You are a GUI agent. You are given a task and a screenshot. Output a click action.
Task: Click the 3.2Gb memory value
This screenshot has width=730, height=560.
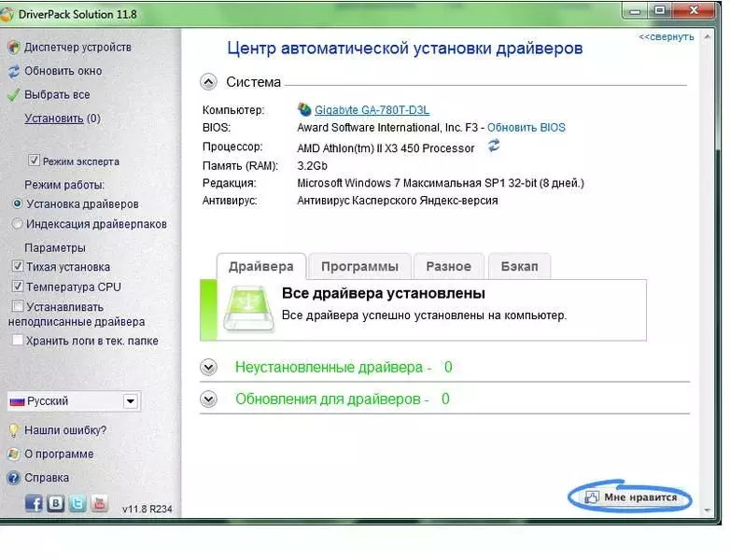pyautogui.click(x=312, y=166)
